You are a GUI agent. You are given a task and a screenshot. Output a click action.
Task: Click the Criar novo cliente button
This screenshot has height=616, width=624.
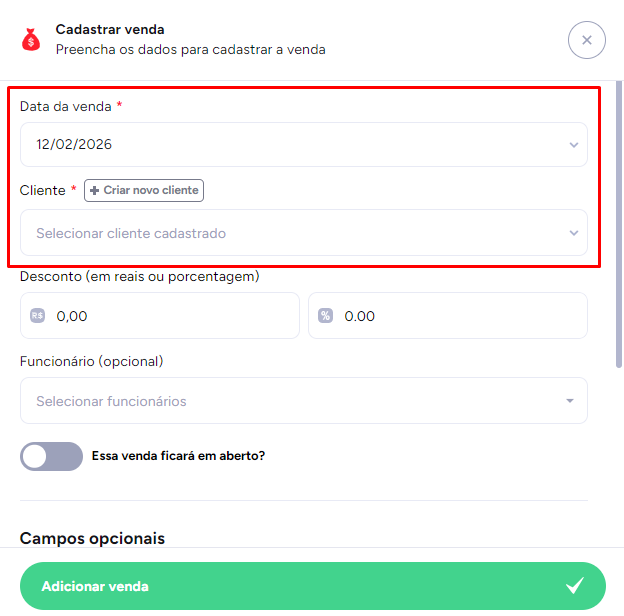(144, 190)
